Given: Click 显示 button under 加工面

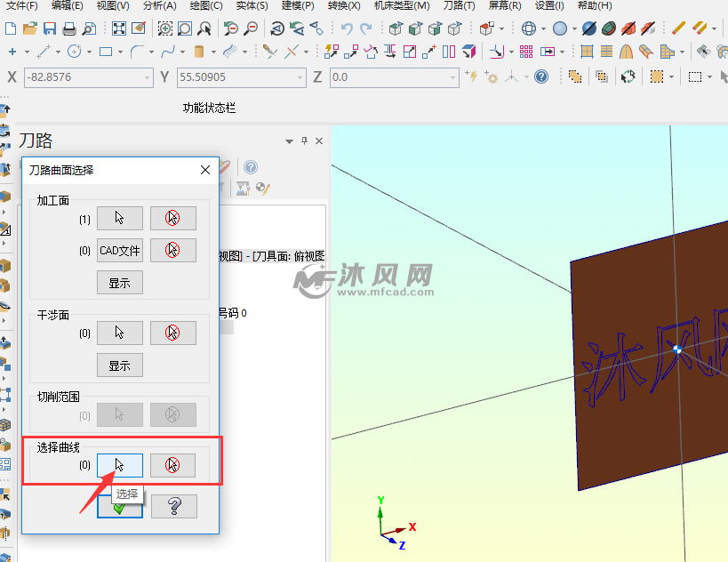Looking at the screenshot, I should [120, 283].
